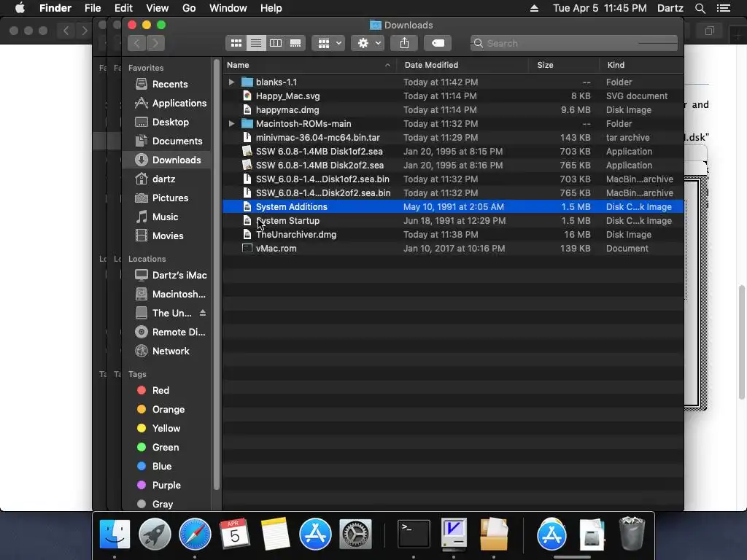Select SSW 6.0.8-1.4MB Disk1of2.sea

[x=452, y=152]
